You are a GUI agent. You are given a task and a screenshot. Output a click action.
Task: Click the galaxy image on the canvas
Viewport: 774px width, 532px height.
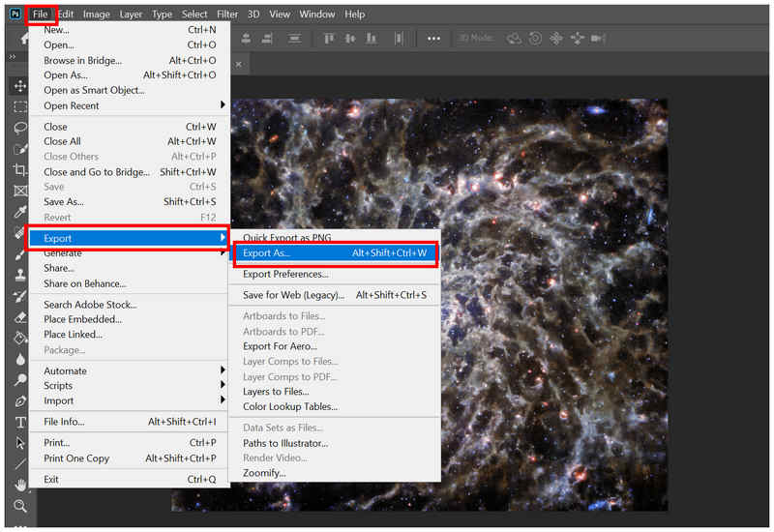(552, 306)
